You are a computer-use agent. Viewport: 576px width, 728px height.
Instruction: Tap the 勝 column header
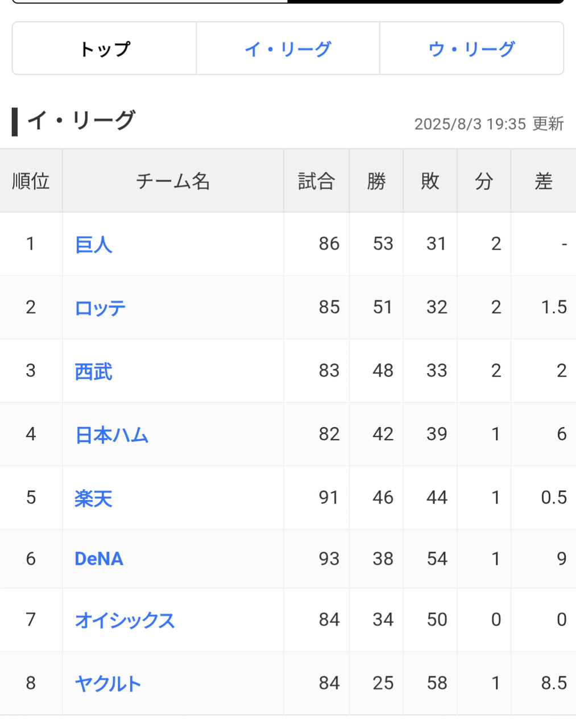click(376, 181)
